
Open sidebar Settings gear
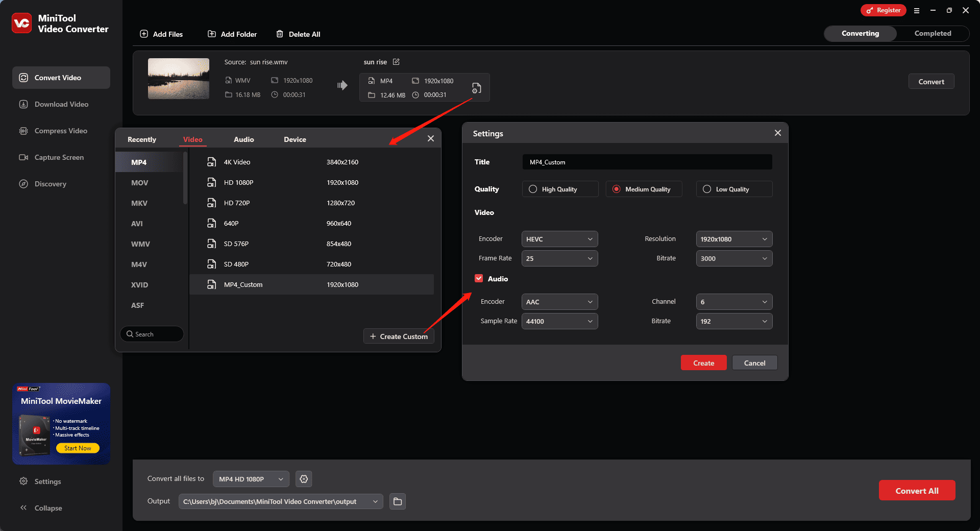click(x=23, y=481)
